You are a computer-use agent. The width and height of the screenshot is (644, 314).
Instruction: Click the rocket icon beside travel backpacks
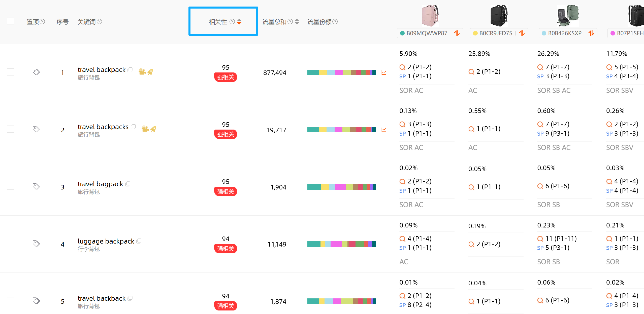(x=153, y=129)
